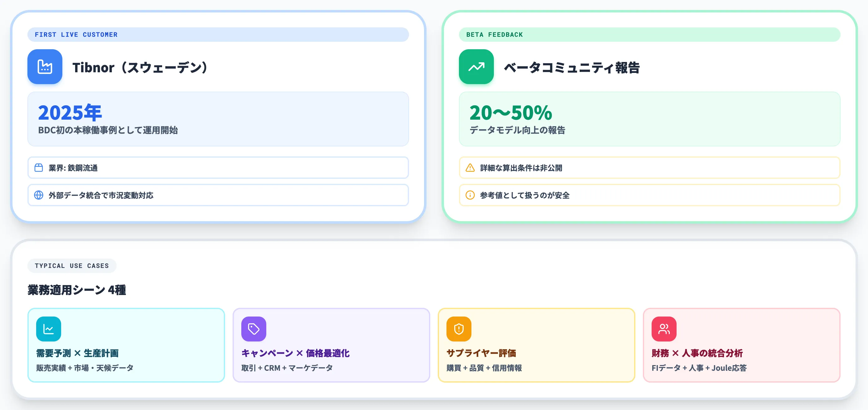
Task: Click the purple tag icon in キャンペーン card
Action: click(254, 329)
